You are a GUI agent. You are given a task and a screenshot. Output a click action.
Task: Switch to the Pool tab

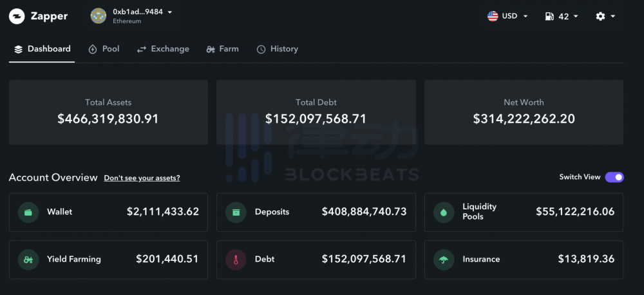tap(104, 49)
